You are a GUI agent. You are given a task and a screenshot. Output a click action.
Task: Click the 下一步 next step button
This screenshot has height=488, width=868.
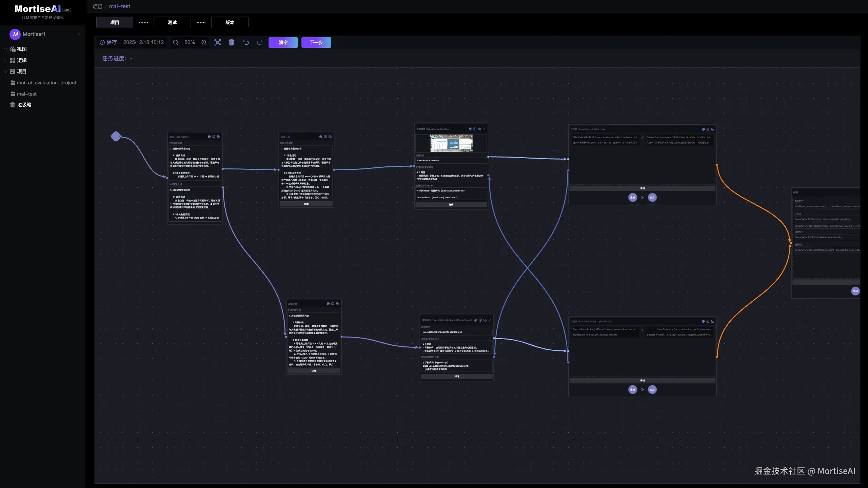[316, 42]
